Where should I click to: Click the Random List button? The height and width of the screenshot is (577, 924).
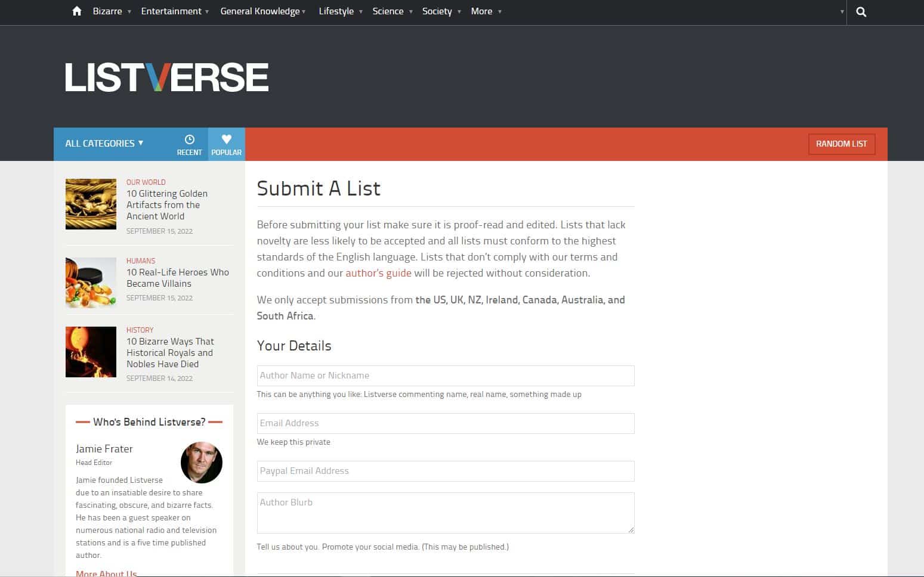pyautogui.click(x=842, y=144)
